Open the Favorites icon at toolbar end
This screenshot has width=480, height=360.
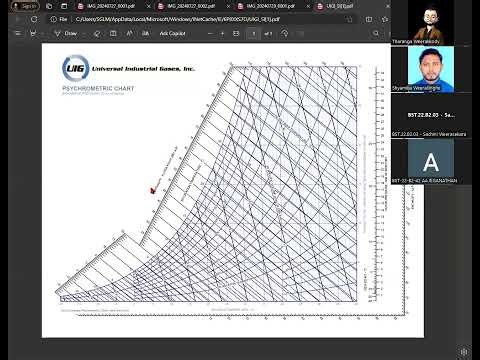pyautogui.click(x=385, y=19)
